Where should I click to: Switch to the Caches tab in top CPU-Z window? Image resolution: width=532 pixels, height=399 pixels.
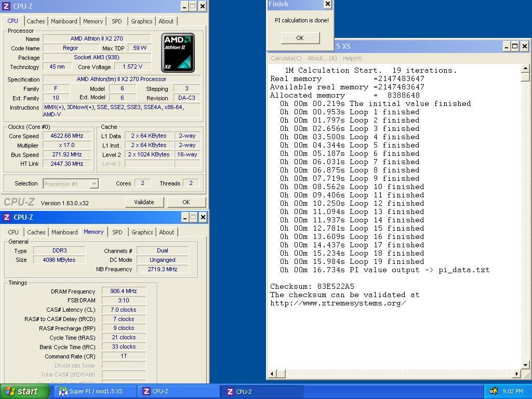[36, 21]
